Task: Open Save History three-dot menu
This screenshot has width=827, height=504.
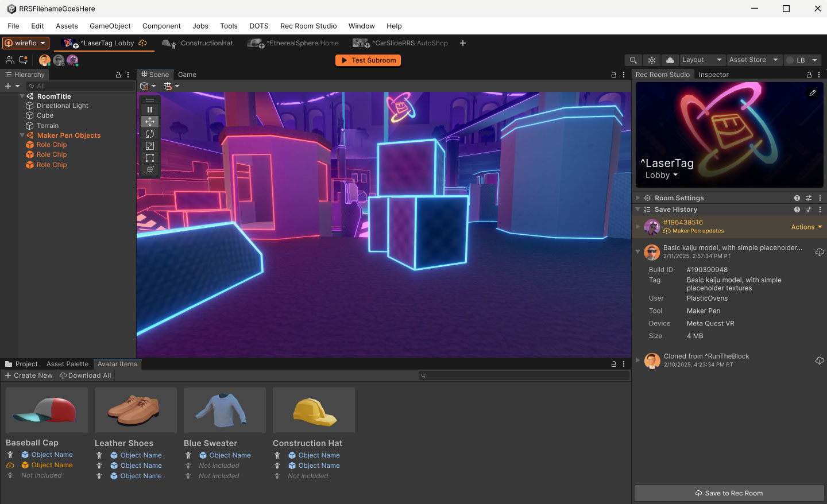Action: point(820,210)
